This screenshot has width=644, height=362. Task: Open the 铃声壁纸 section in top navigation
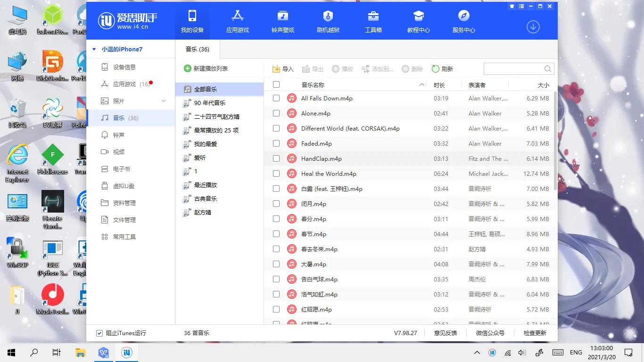(x=282, y=21)
